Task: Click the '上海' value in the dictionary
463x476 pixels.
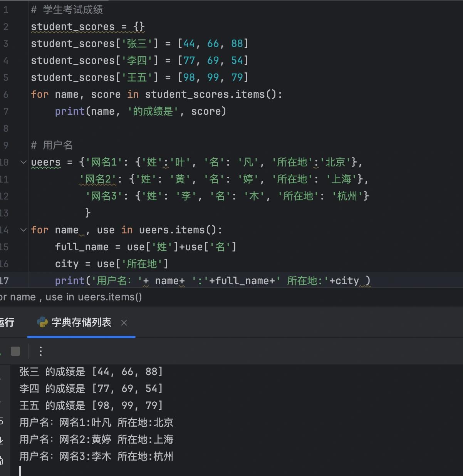Action: pos(342,179)
